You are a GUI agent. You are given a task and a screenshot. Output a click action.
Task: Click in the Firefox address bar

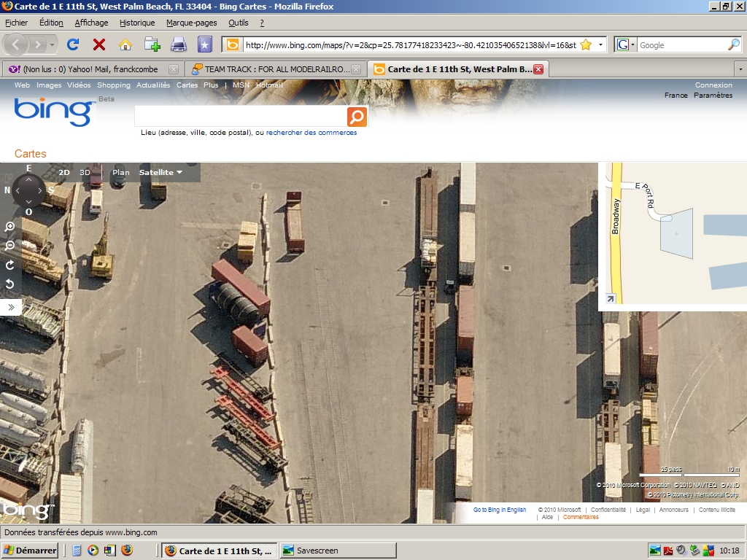(411, 44)
